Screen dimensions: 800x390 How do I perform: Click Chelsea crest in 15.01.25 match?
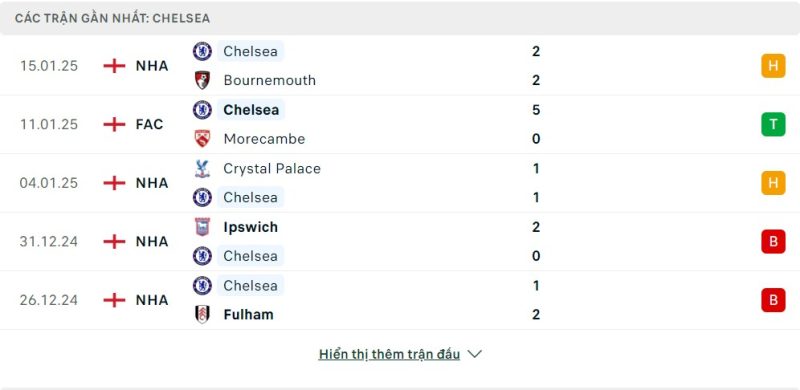[203, 51]
